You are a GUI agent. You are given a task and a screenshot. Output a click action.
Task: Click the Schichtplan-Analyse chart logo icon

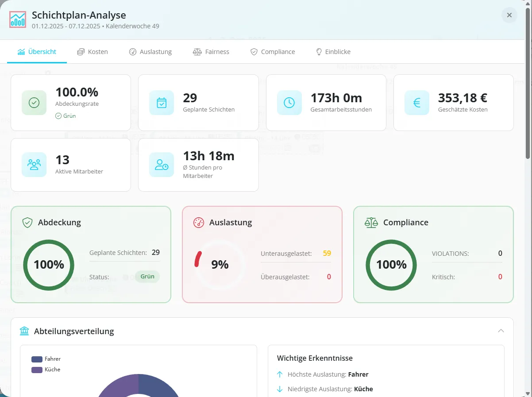17,19
